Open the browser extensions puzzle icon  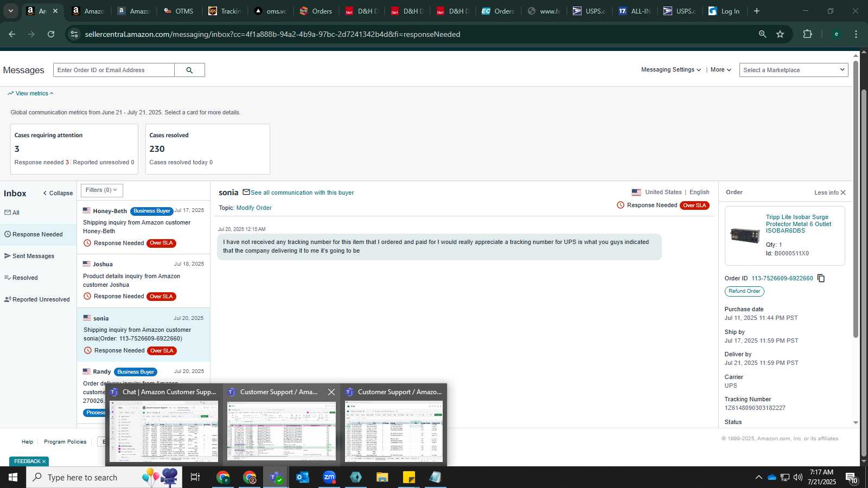[807, 34]
